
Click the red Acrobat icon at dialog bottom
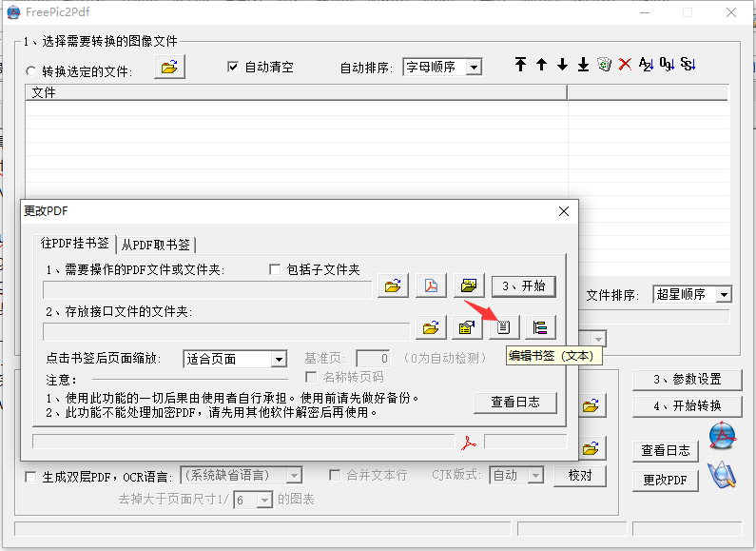pos(468,443)
